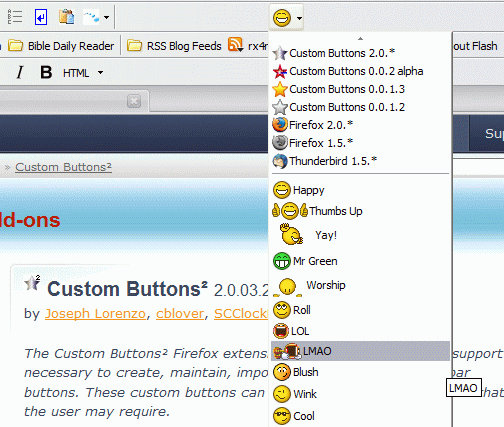This screenshot has width=504, height=427.
Task: Select Thunderbird 1.5.* menu item
Action: (x=360, y=161)
